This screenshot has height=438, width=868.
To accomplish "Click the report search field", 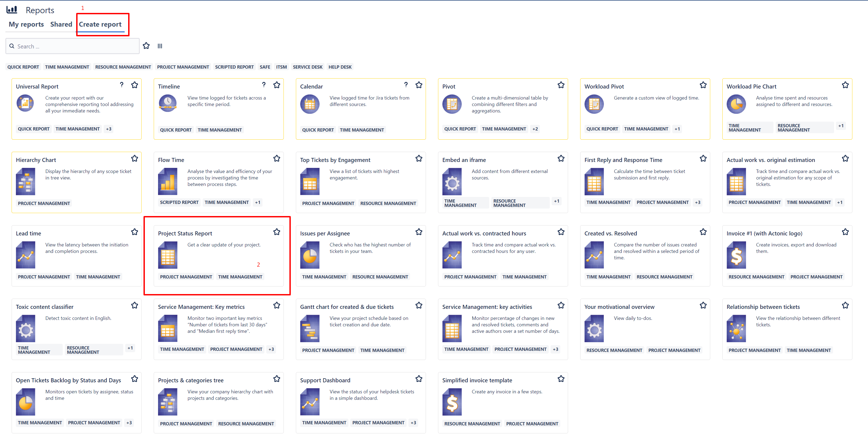I will [72, 46].
